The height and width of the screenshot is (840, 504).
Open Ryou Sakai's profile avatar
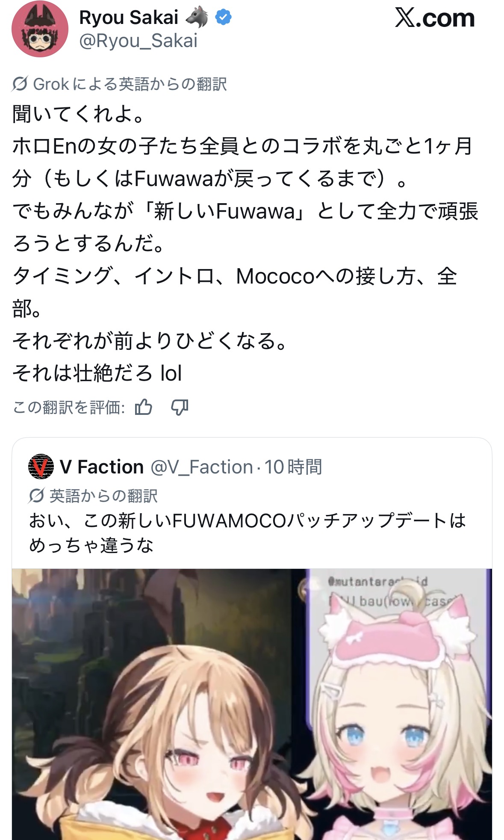click(40, 29)
